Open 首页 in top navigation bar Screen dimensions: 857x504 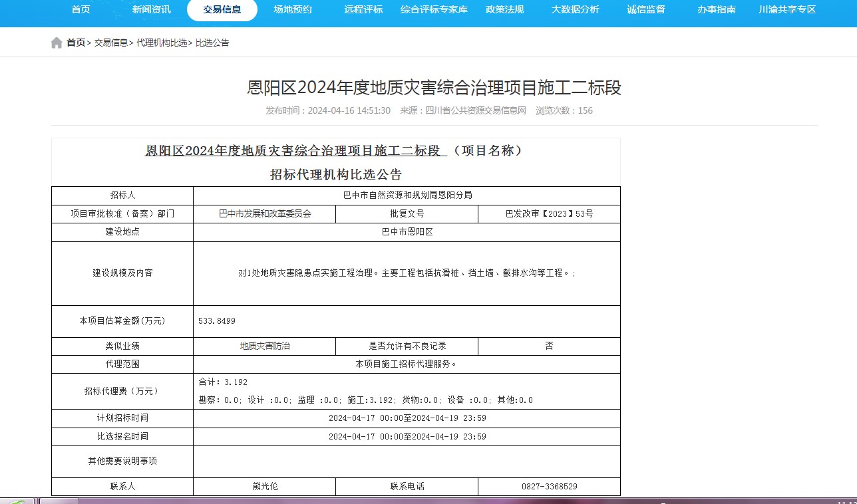[x=81, y=10]
